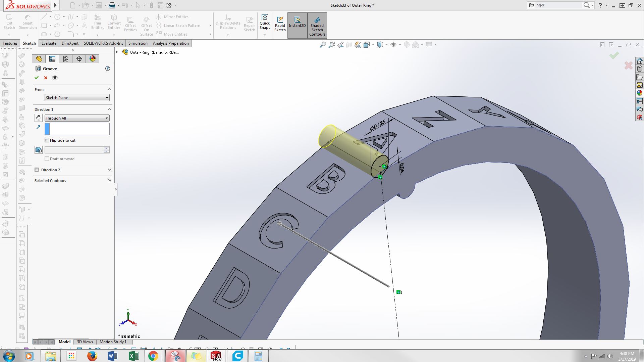Open the View Orientation cube icon
This screenshot has height=362, width=644.
point(367,45)
